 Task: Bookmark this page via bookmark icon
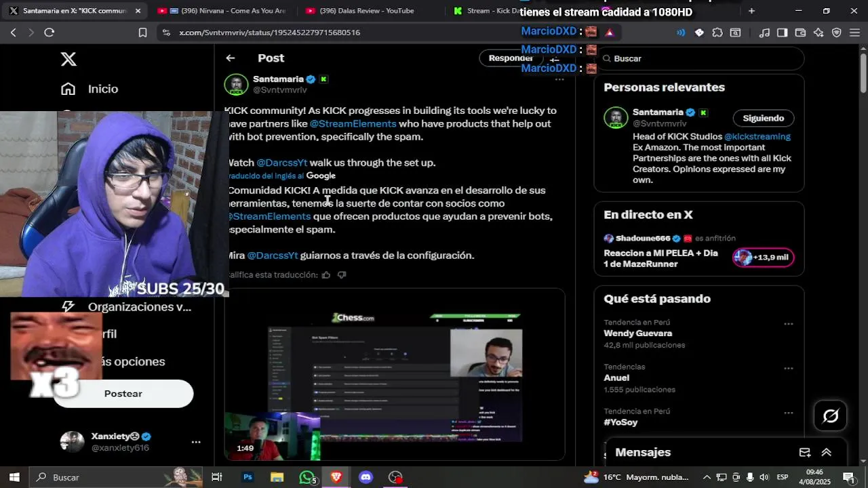pos(142,32)
